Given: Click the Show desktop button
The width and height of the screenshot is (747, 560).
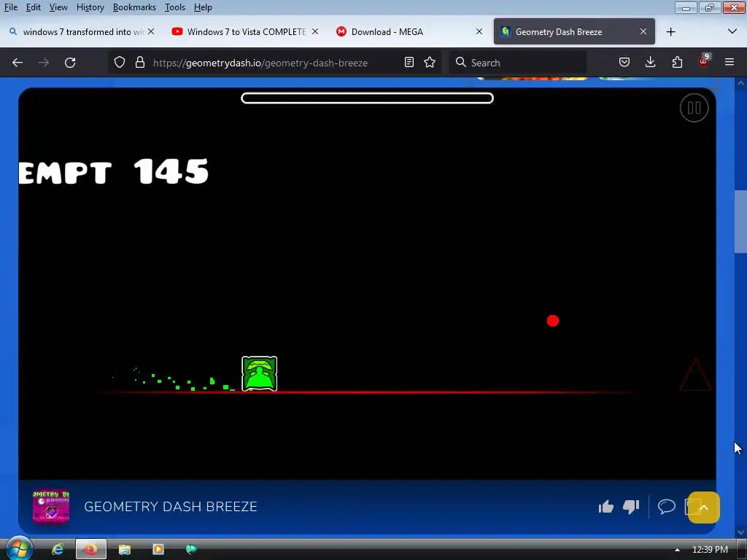Looking at the screenshot, I should pos(742,550).
